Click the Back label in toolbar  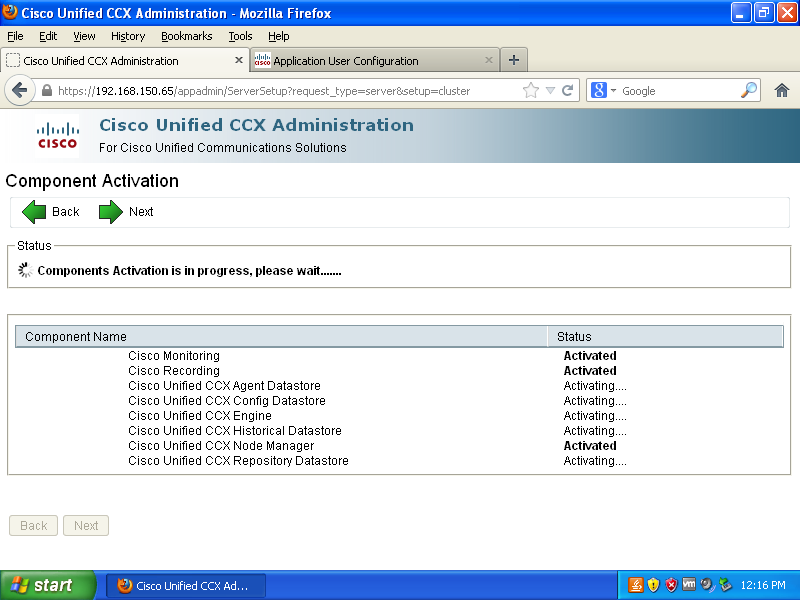coord(65,212)
